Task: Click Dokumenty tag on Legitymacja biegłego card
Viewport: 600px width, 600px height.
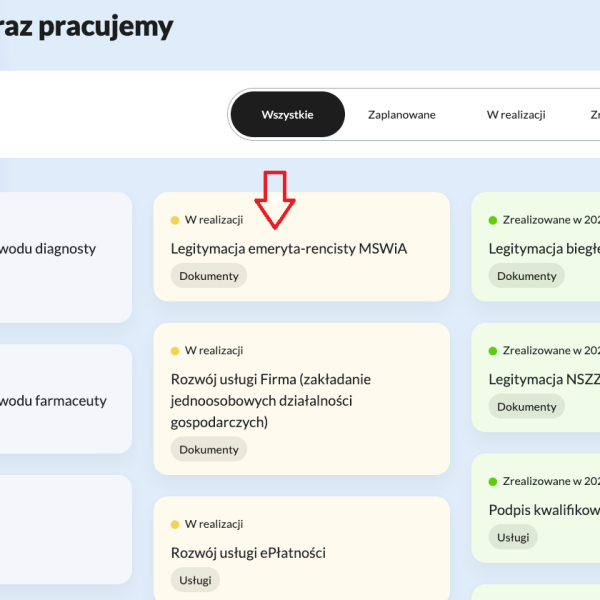Action: (527, 276)
